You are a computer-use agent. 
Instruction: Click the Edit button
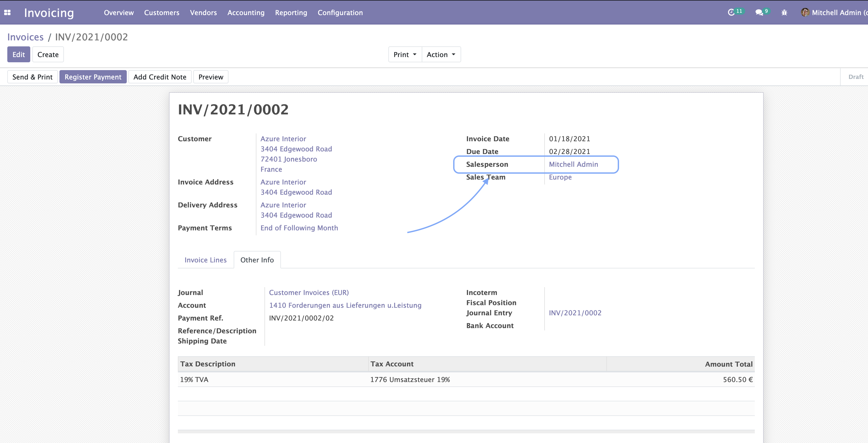click(x=19, y=54)
